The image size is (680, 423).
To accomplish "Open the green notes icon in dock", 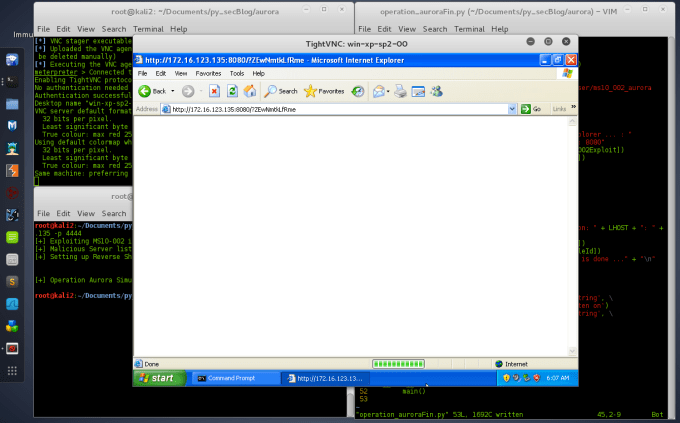I will [12, 237].
